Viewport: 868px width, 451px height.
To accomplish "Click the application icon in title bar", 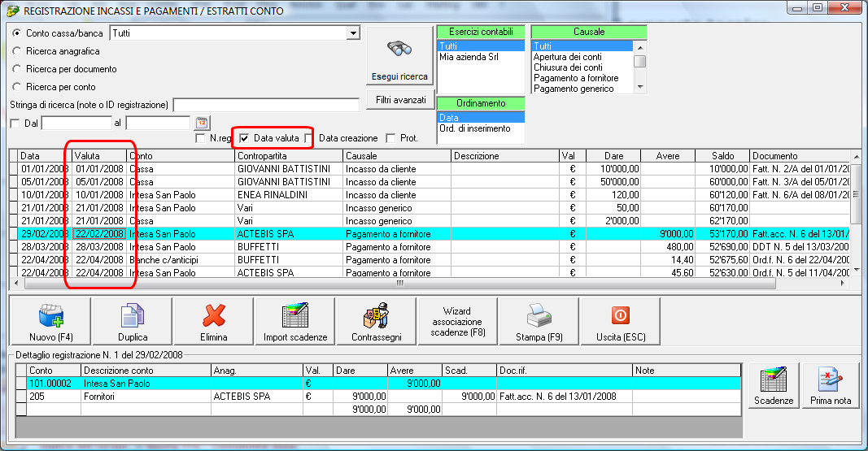I will click(13, 11).
